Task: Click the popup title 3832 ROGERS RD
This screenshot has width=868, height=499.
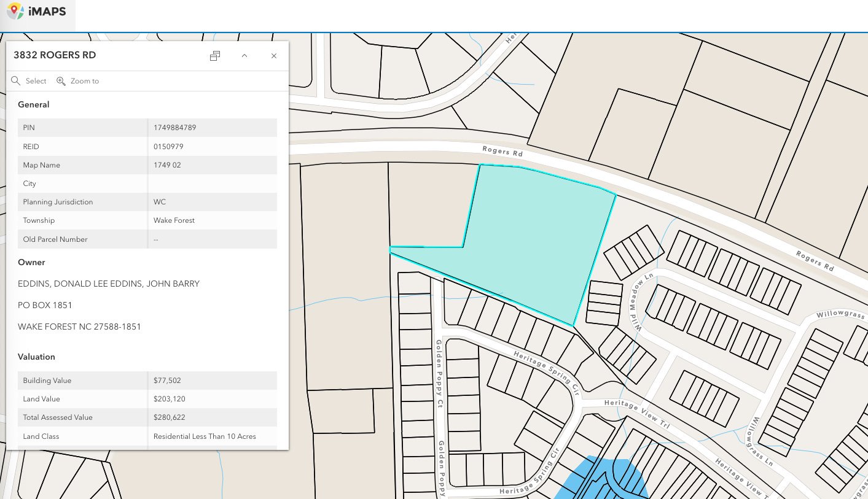Action: coord(55,55)
